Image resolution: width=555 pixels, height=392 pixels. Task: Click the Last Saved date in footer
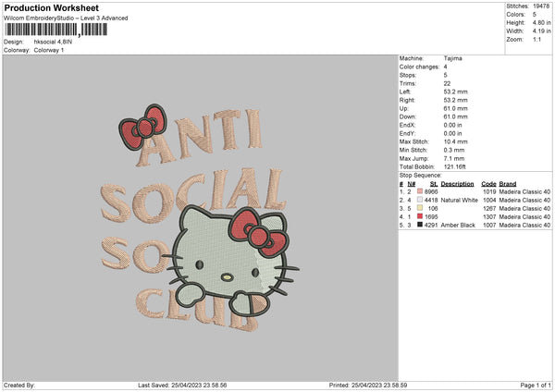[195, 385]
